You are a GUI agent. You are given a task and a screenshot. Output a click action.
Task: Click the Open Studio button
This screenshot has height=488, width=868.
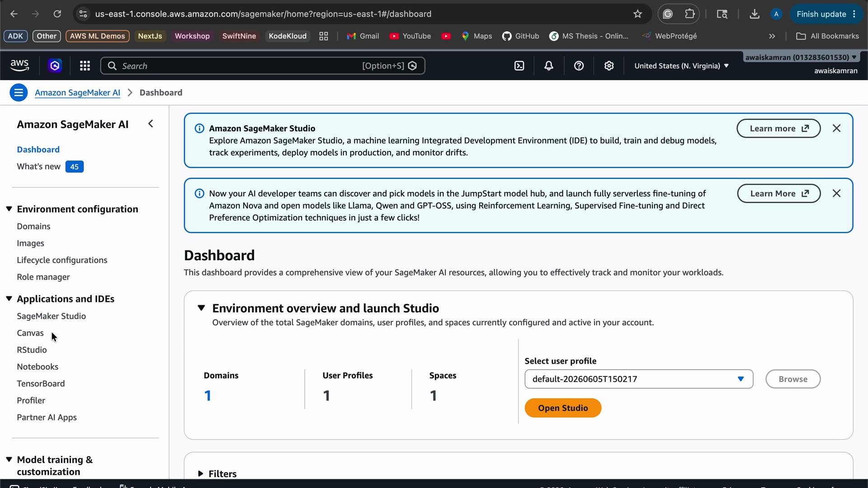click(563, 408)
